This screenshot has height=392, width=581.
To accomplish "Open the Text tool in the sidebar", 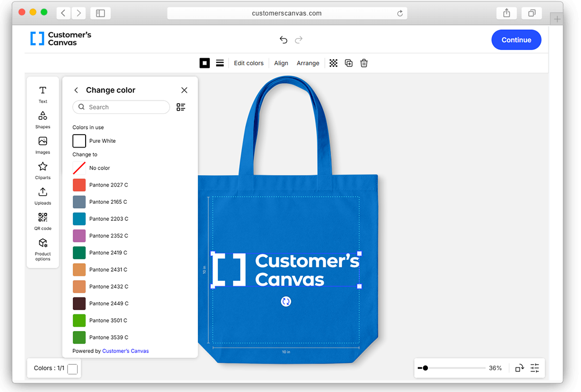I will pos(42,94).
